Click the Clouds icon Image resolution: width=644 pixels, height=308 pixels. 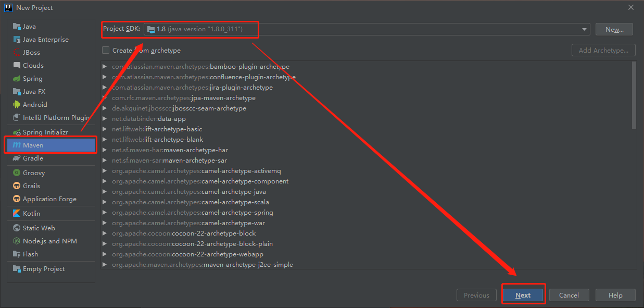(x=17, y=65)
